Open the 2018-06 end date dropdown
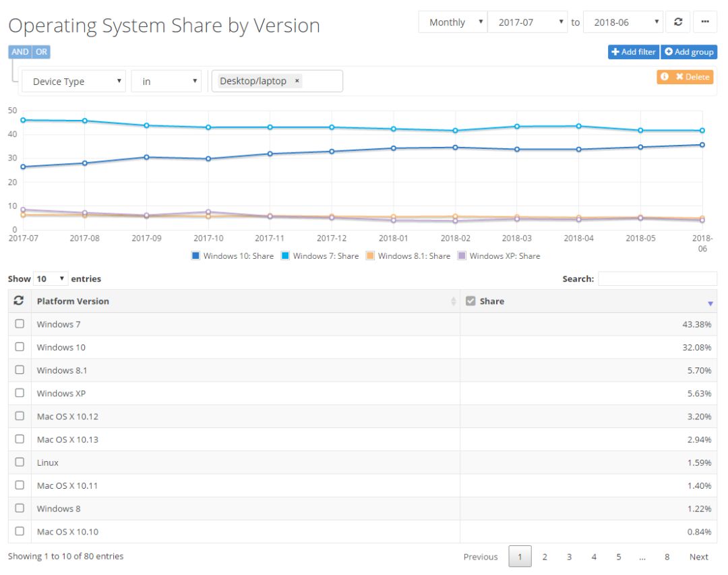The height and width of the screenshot is (575, 728). [x=623, y=22]
